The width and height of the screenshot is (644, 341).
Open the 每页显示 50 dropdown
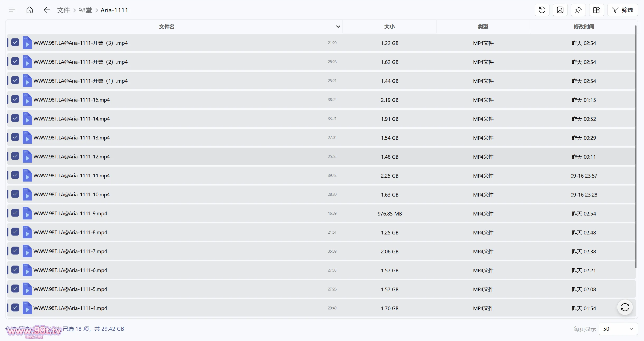point(618,329)
